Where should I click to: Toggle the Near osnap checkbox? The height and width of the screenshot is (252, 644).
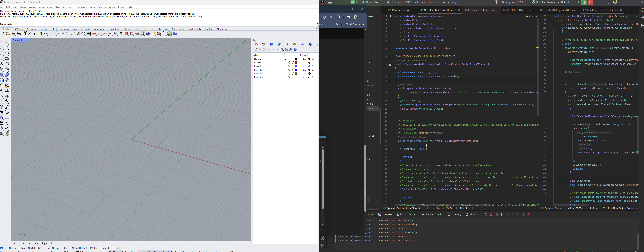10,248
